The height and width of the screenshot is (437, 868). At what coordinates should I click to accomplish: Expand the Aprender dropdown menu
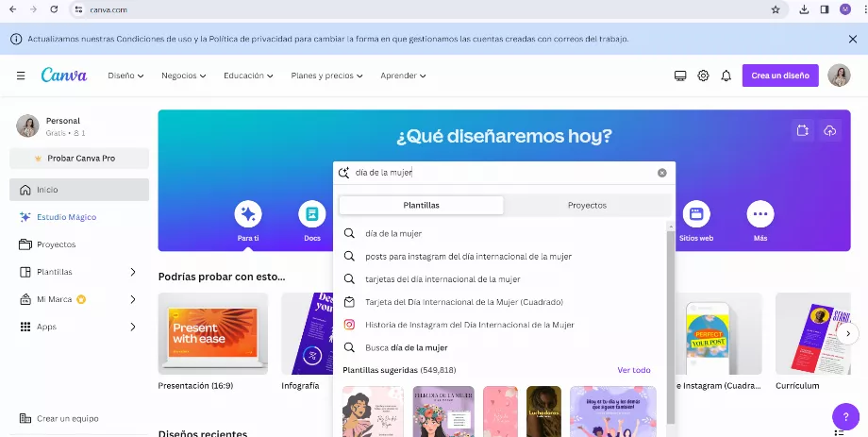(x=403, y=76)
